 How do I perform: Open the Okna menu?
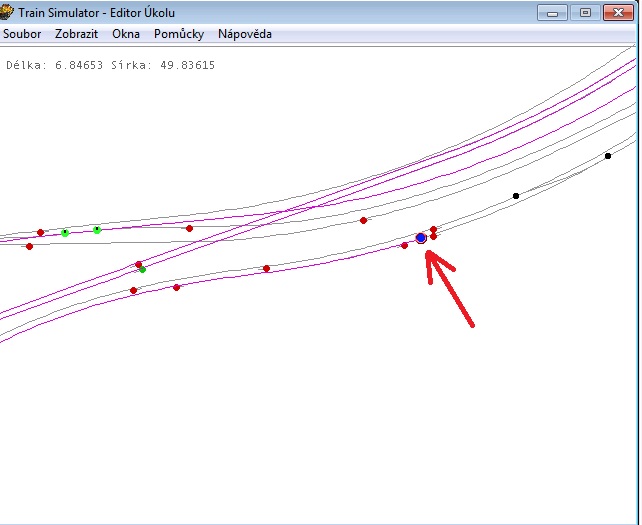point(126,34)
